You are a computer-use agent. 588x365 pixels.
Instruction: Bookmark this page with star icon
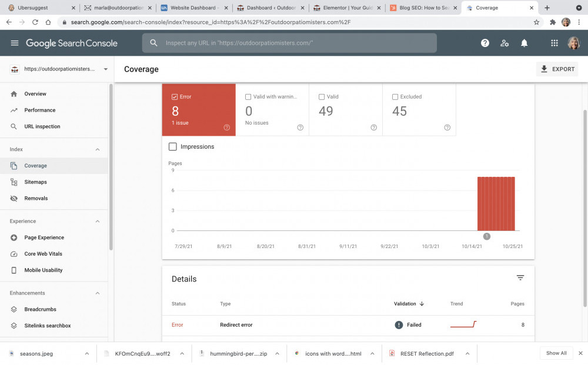coord(536,22)
